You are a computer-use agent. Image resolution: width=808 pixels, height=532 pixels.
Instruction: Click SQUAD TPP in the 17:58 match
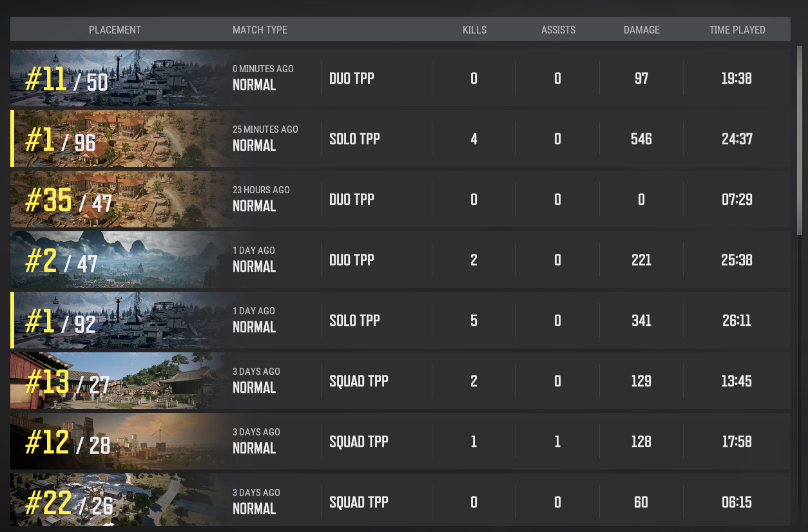coord(359,442)
